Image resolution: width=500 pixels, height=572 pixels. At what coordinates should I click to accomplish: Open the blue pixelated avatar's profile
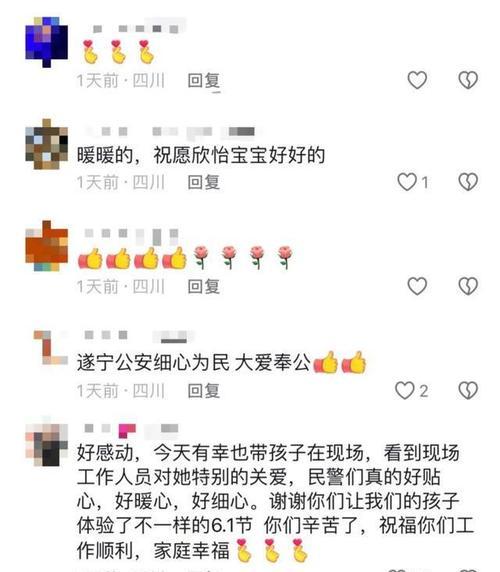tap(46, 42)
